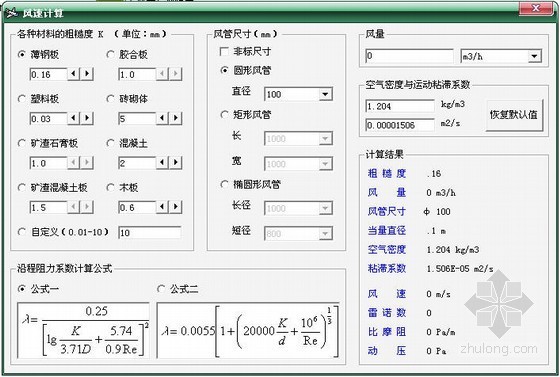
Task: Click the 风速 result label
Action: tap(387, 294)
